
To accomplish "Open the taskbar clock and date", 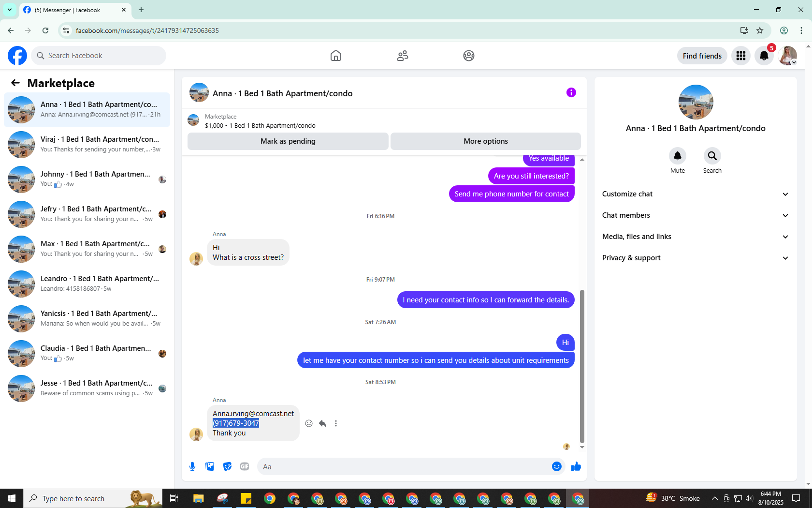I will point(770,498).
